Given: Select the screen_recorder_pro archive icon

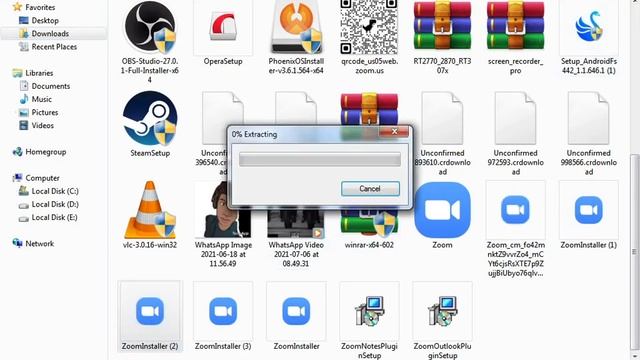Looking at the screenshot, I should click(515, 26).
